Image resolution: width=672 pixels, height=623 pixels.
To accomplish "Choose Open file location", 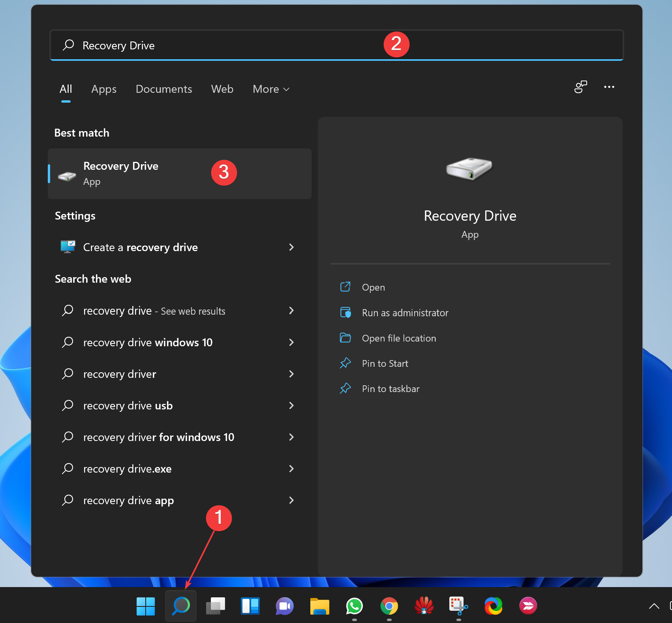I will (x=399, y=338).
